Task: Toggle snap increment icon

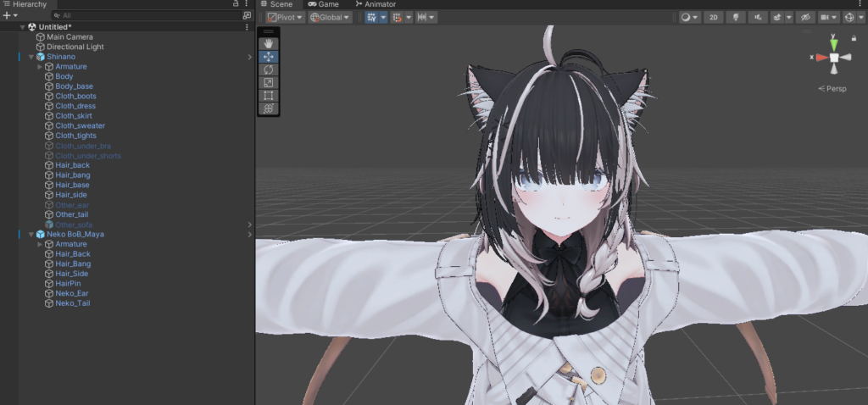Action: click(x=397, y=17)
